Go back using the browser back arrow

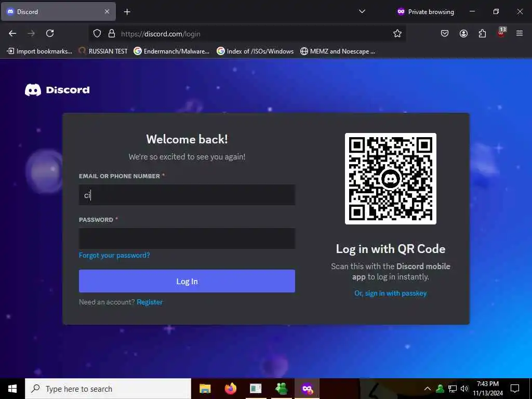pos(12,33)
